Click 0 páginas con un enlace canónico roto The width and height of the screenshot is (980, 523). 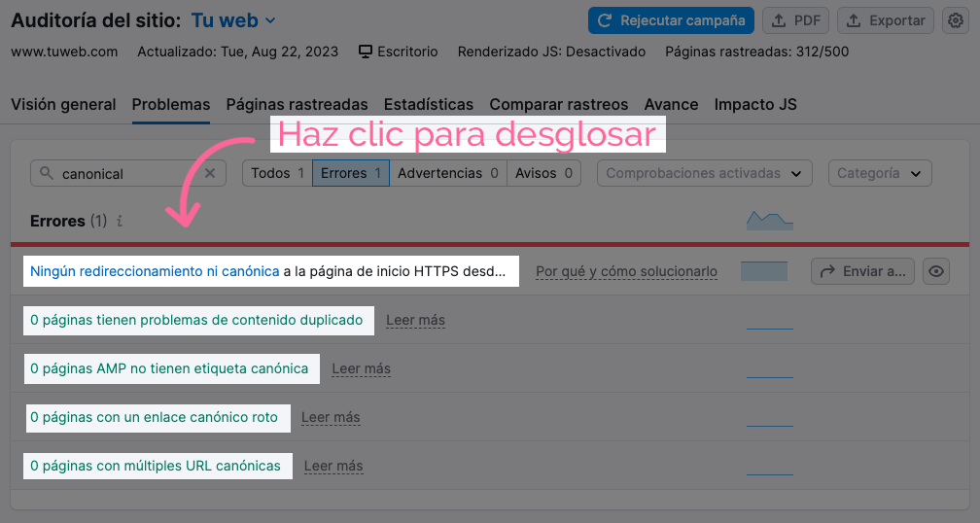[x=154, y=417]
